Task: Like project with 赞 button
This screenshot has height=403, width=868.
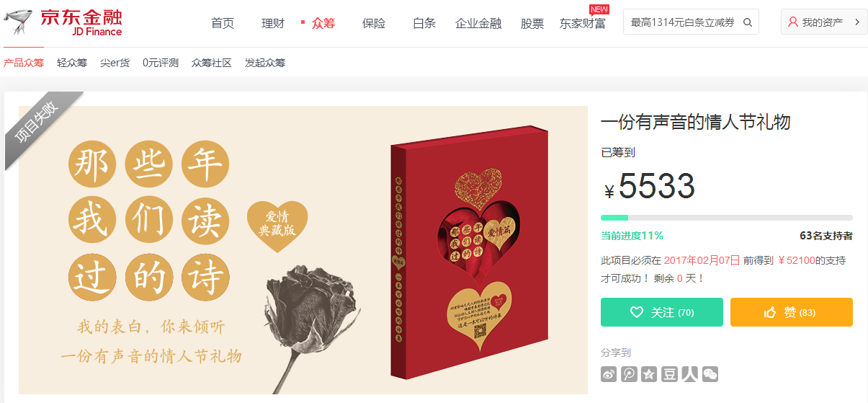Action: (792, 312)
